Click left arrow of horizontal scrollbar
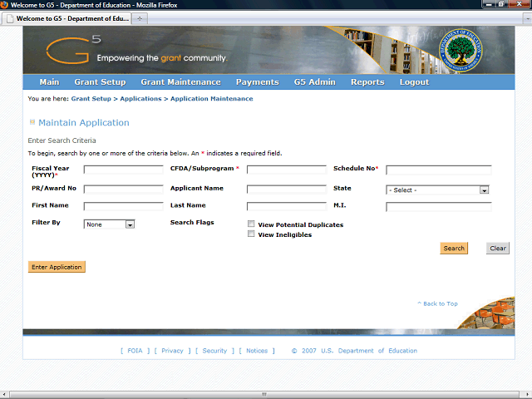This screenshot has width=532, height=399. [x=3, y=395]
